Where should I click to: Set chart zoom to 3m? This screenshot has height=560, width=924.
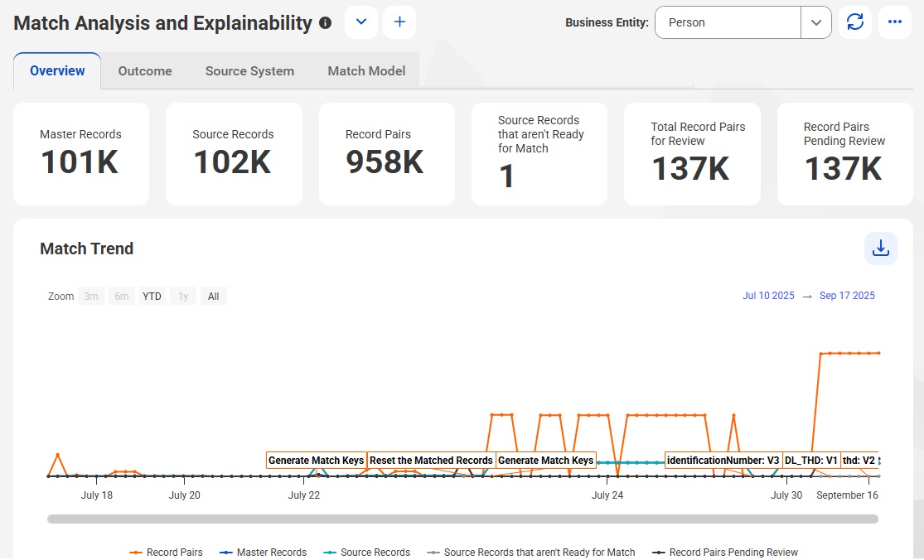pos(91,297)
